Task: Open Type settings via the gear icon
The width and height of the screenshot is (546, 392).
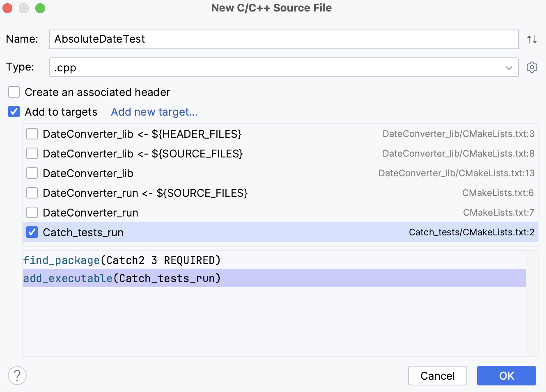Action: click(532, 67)
